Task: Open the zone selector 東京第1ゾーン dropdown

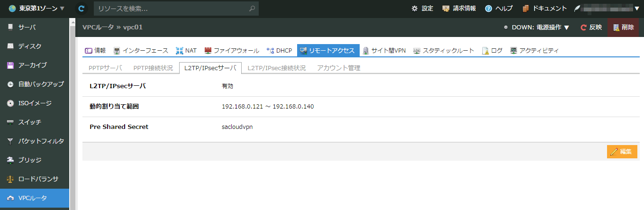Action: pos(36,9)
